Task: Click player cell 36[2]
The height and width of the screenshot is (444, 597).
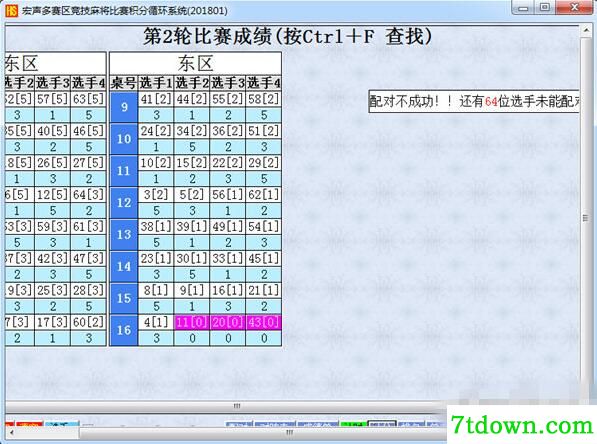Action: pos(228,131)
